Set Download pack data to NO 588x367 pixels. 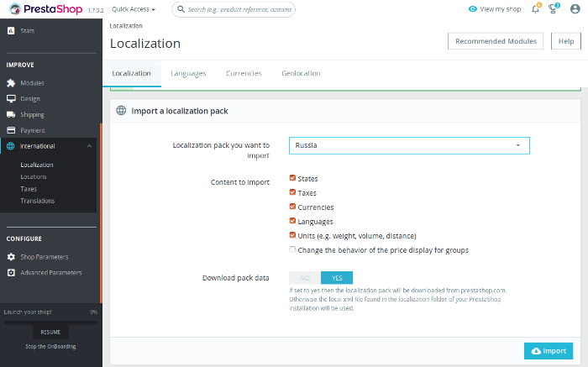tap(304, 278)
